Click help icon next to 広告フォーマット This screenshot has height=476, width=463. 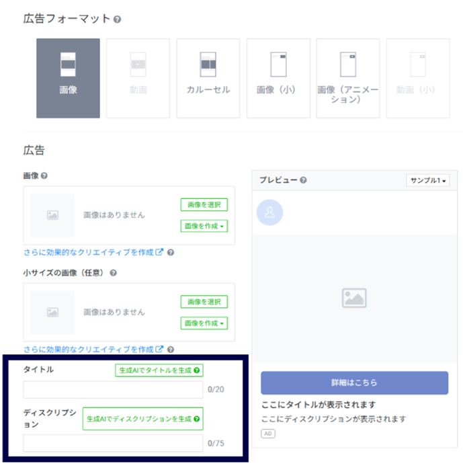pos(117,19)
